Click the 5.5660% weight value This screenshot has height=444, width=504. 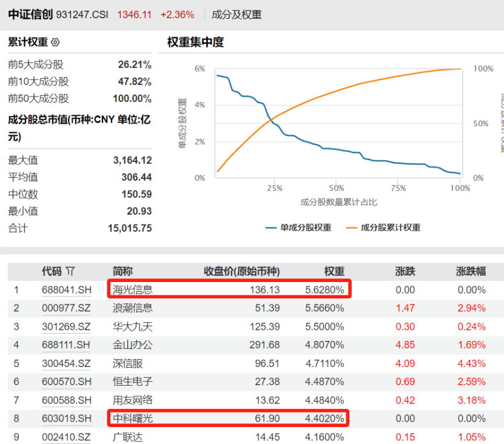tap(324, 308)
